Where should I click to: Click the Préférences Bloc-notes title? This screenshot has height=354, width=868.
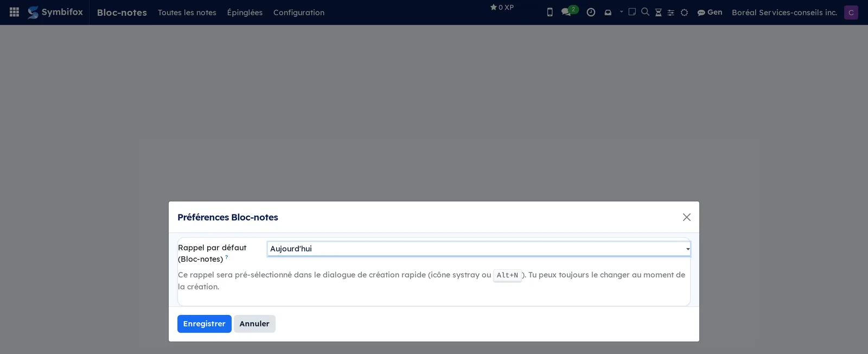pos(228,217)
